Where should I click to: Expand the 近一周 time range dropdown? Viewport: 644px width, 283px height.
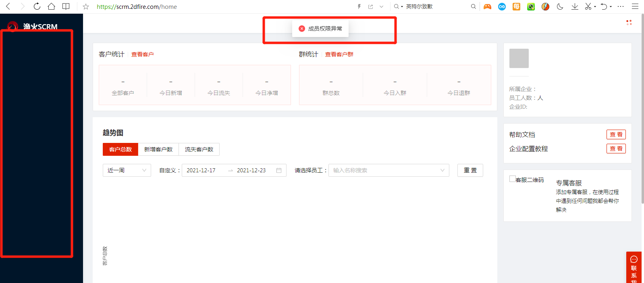pos(127,170)
